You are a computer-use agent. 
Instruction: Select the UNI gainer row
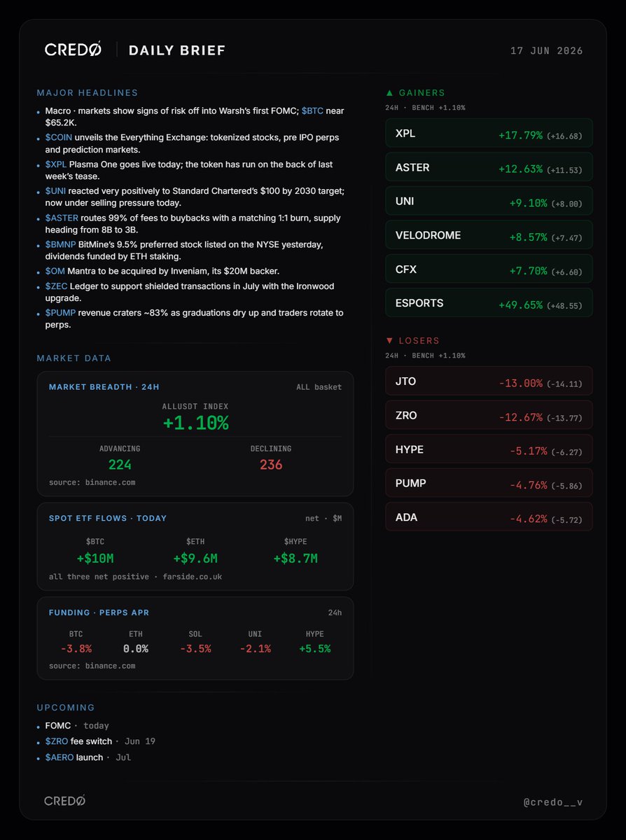pyautogui.click(x=489, y=202)
